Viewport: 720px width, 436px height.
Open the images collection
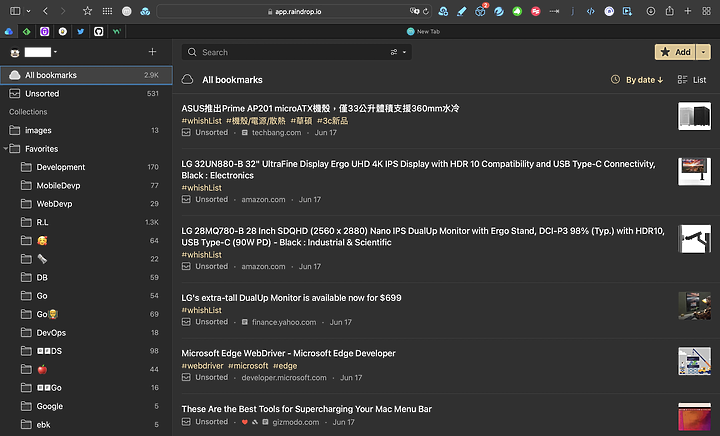pyautogui.click(x=86, y=130)
